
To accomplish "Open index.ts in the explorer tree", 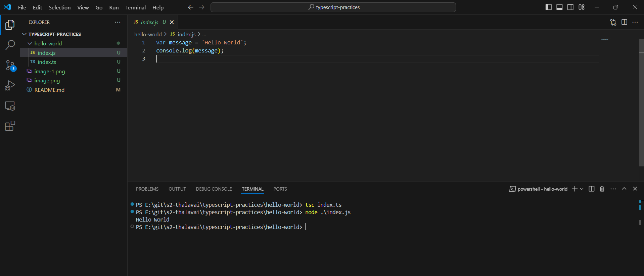I will tap(74, 62).
